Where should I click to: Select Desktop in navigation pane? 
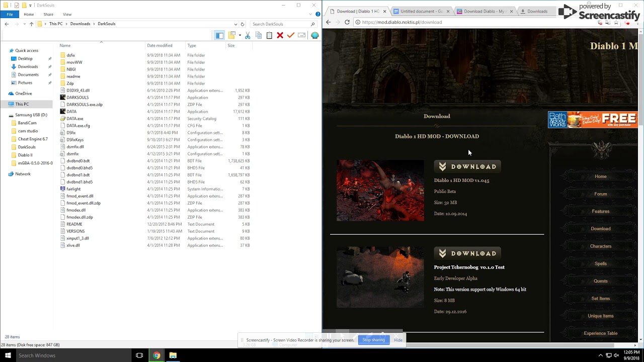25,58
